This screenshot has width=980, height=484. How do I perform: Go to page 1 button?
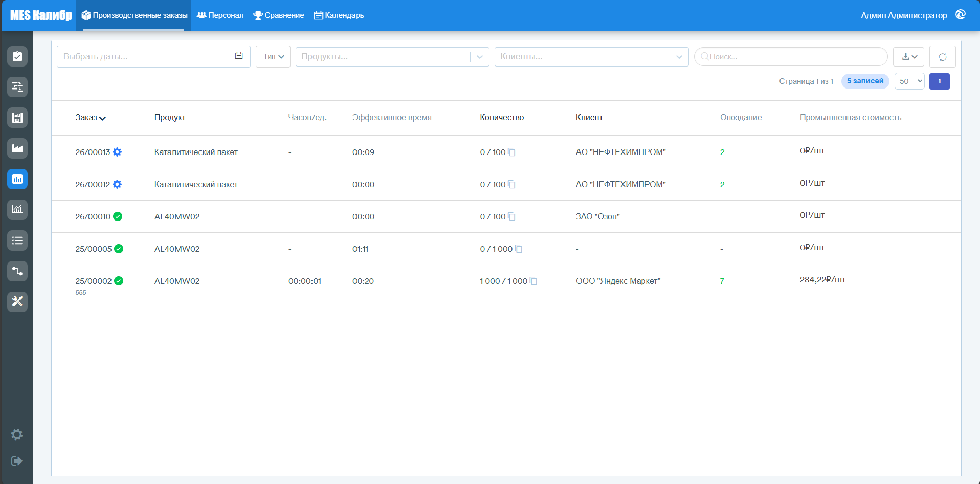(x=939, y=81)
